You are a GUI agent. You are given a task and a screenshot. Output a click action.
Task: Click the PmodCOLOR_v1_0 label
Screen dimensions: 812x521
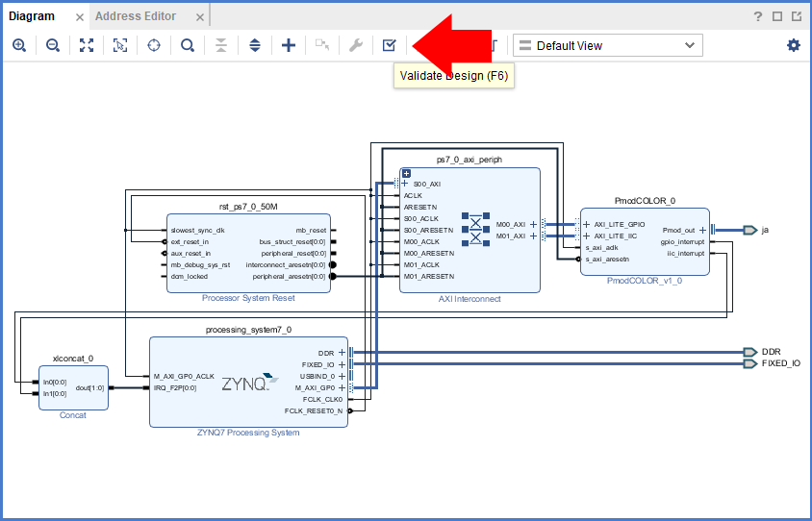[645, 281]
